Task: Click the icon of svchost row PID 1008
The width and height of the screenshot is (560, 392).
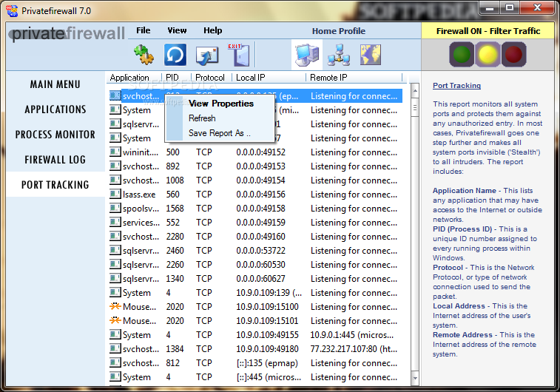Action: 115,180
